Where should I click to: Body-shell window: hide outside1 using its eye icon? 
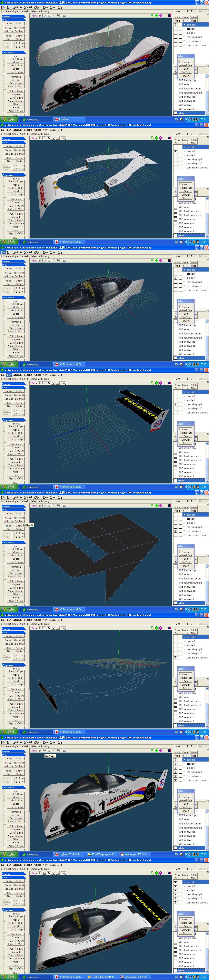(176, 24)
